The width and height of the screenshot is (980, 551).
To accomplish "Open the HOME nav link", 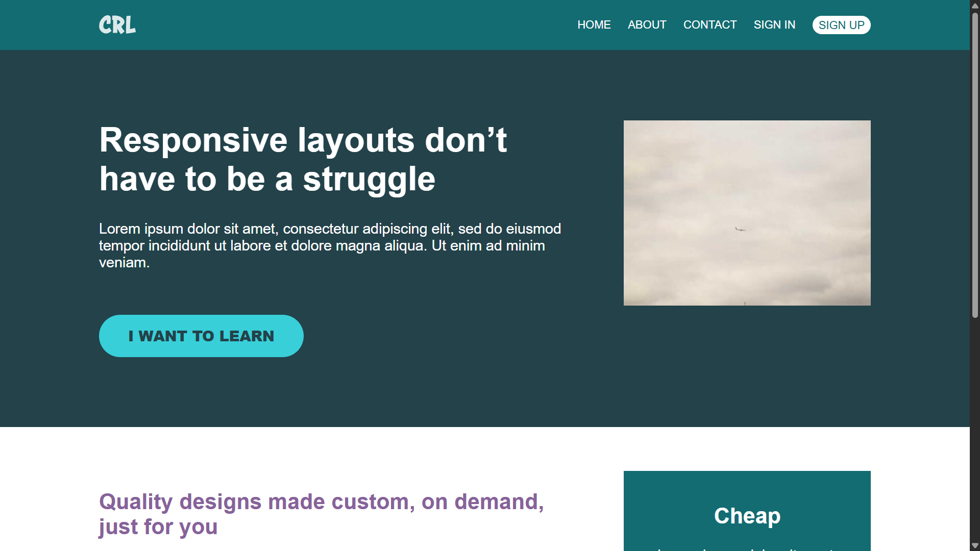I will (x=594, y=24).
